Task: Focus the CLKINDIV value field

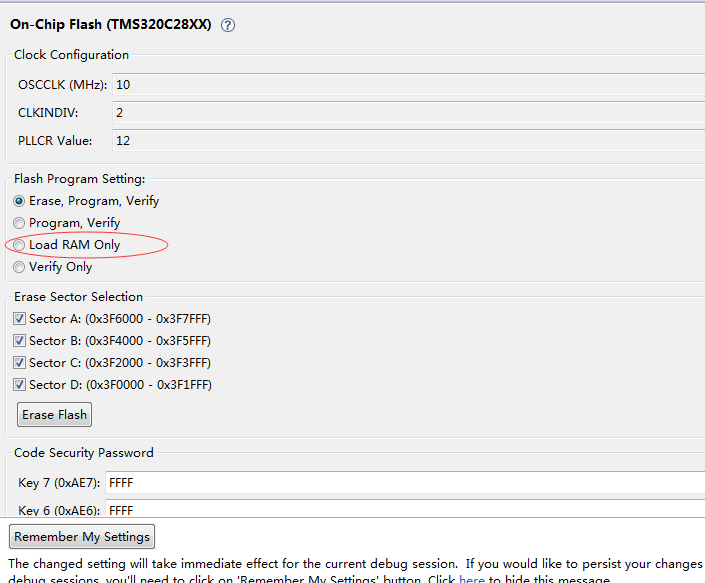Action: point(408,112)
